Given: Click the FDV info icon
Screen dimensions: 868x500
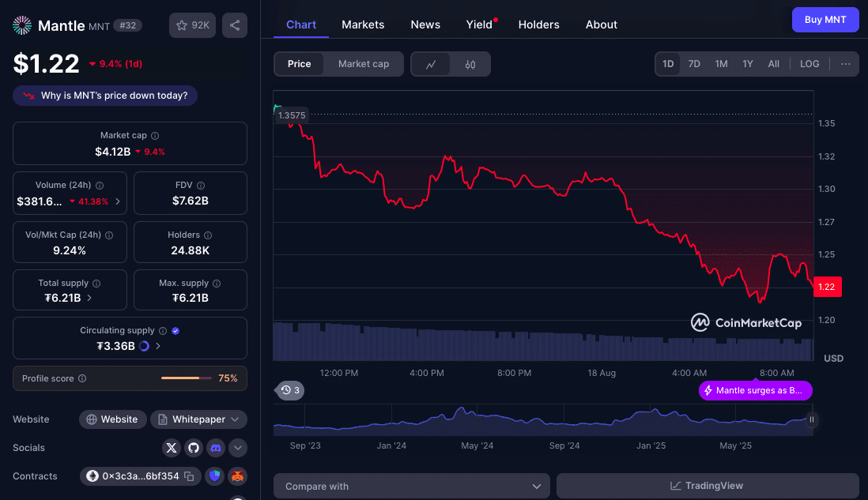Looking at the screenshot, I should coord(201,186).
